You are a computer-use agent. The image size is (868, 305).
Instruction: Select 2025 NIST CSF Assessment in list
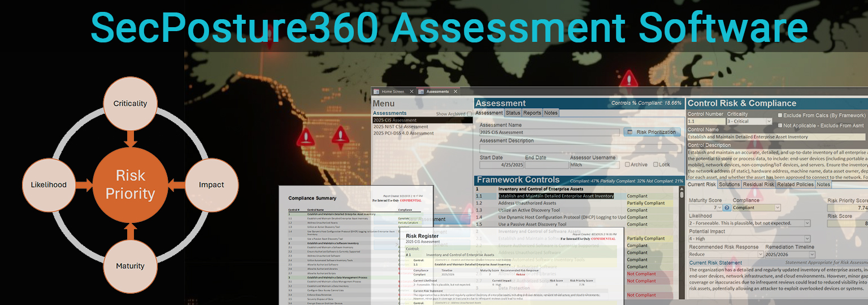(x=401, y=127)
